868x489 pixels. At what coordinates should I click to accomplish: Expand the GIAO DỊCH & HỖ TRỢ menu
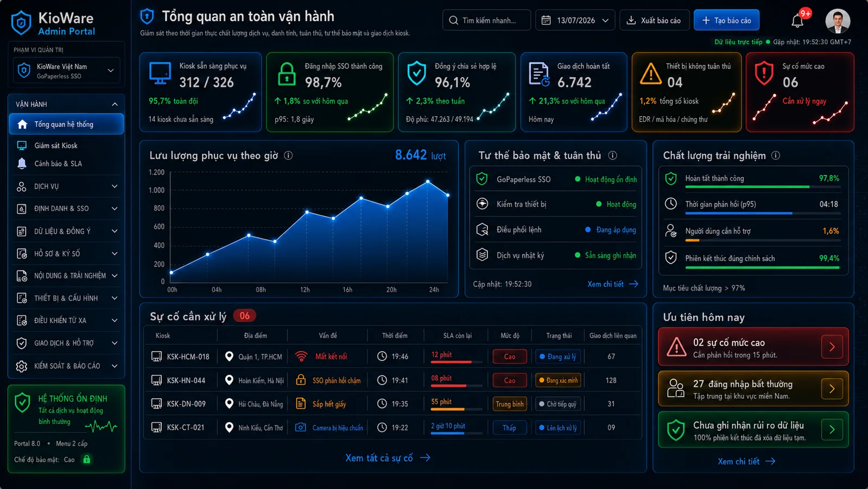click(x=66, y=343)
